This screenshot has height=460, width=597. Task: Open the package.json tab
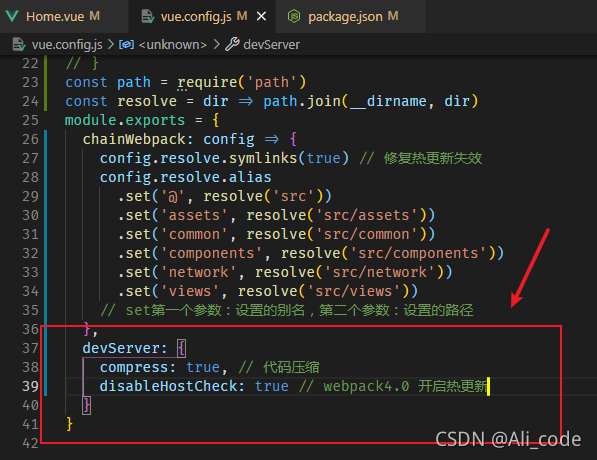(x=350, y=16)
